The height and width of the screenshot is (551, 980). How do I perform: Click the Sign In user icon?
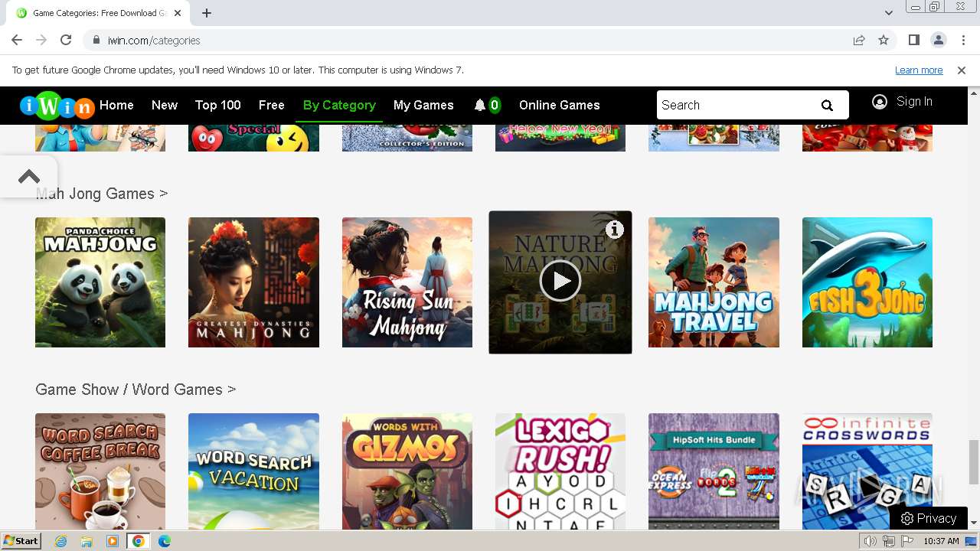[x=880, y=102]
